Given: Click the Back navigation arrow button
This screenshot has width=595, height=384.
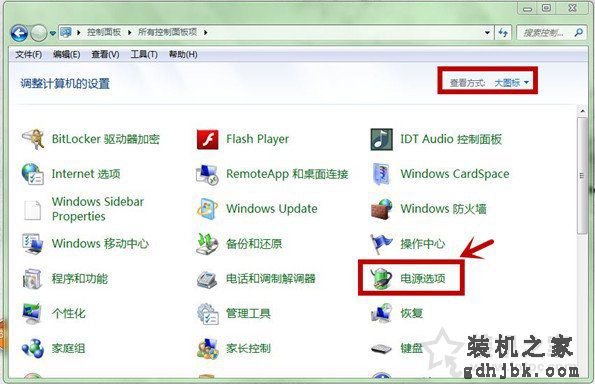Looking at the screenshot, I should (x=19, y=33).
